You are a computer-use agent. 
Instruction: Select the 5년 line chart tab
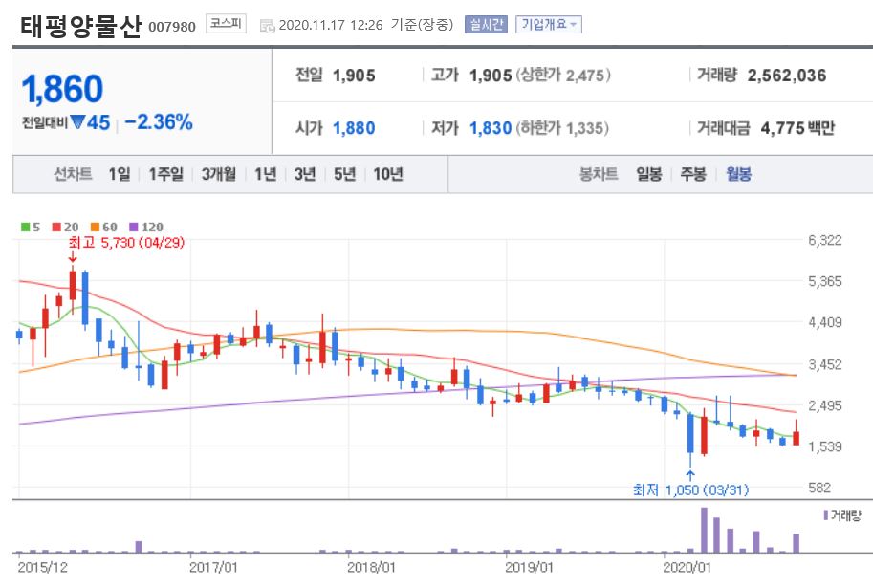(x=344, y=174)
